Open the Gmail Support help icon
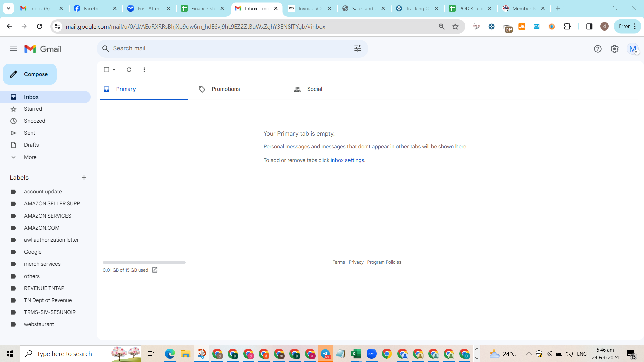 point(598,49)
